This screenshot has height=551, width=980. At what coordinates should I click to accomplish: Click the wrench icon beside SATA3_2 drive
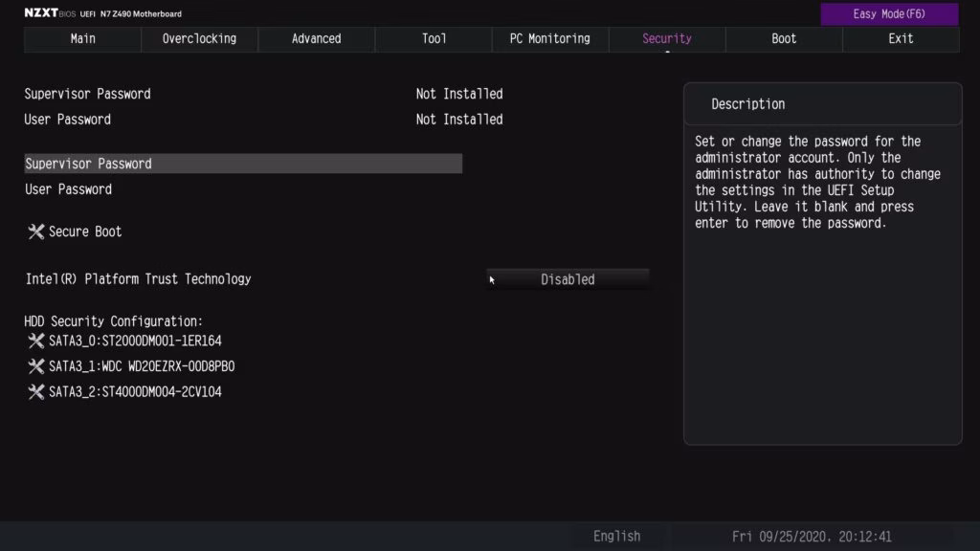pos(36,391)
